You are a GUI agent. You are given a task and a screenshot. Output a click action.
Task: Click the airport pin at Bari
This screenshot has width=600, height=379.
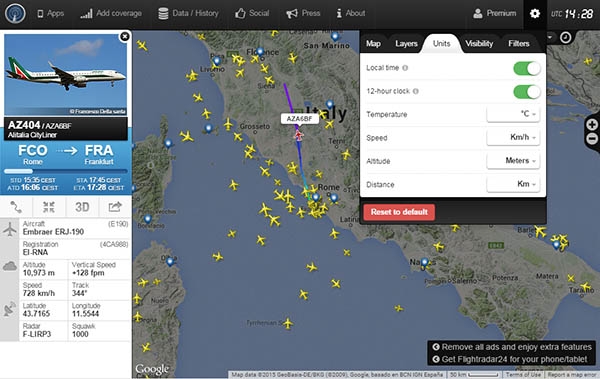tap(556, 245)
